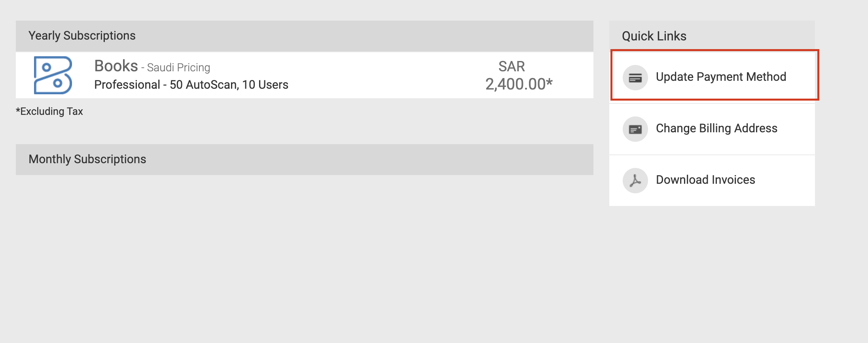Image resolution: width=868 pixels, height=343 pixels.
Task: Click the billing address card icon
Action: point(635,129)
